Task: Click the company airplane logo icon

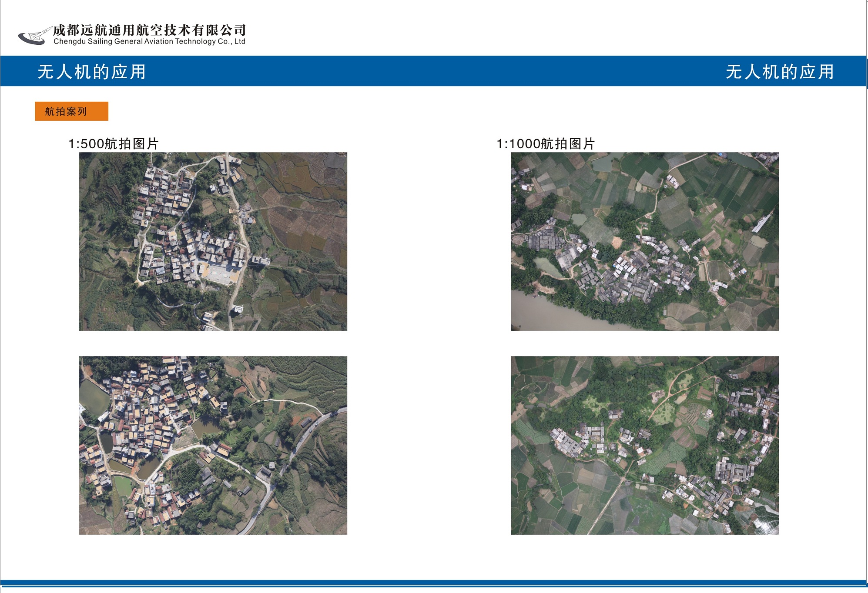Action: pos(34,36)
